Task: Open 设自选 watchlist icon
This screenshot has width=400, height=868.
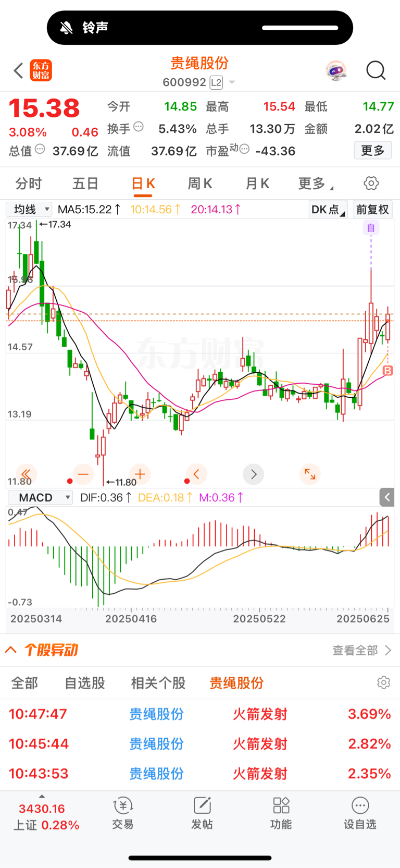Action: [x=360, y=813]
